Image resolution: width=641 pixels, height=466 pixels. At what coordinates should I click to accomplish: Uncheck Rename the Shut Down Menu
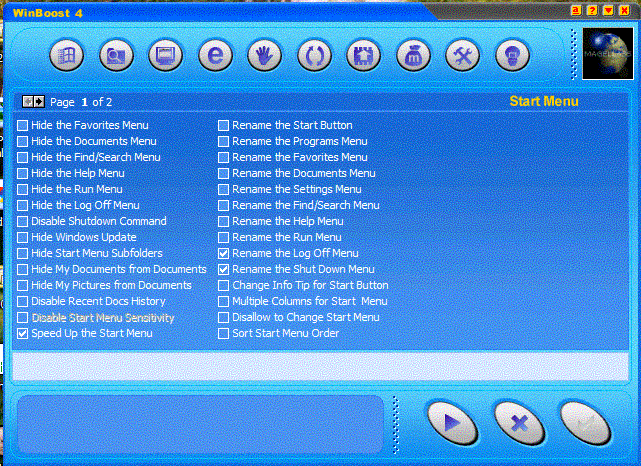click(x=223, y=269)
